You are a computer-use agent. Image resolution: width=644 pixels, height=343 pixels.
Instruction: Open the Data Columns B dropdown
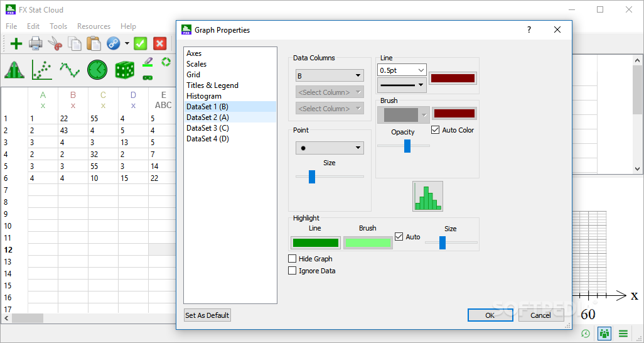(330, 75)
